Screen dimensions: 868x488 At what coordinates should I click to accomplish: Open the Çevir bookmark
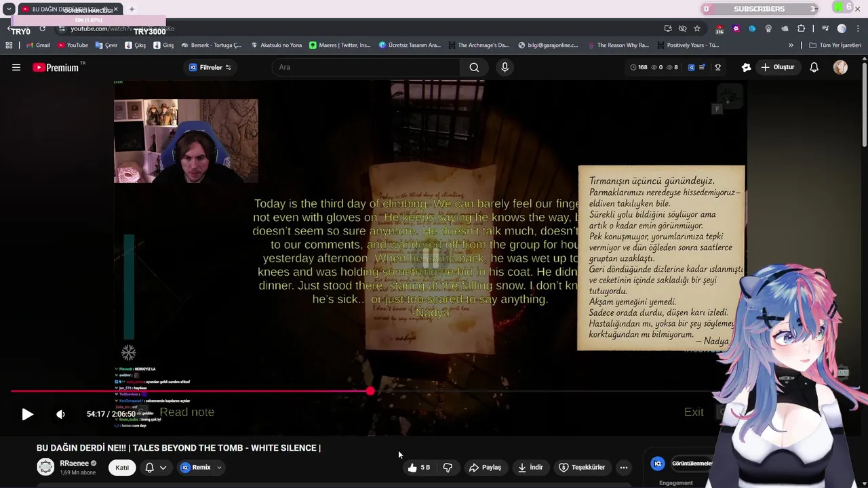pos(106,45)
